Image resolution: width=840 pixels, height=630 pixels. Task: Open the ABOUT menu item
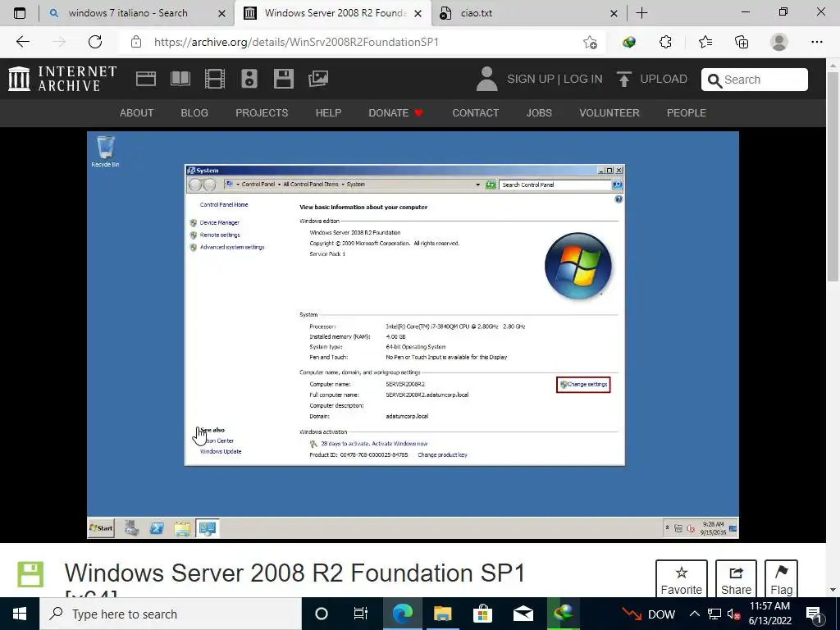point(137,113)
